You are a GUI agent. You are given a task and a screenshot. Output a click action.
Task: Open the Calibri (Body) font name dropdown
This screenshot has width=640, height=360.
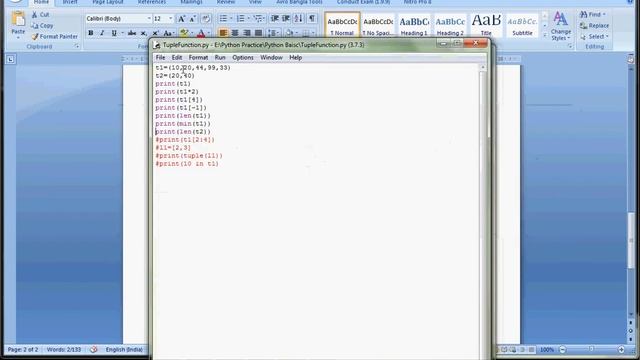[149, 19]
